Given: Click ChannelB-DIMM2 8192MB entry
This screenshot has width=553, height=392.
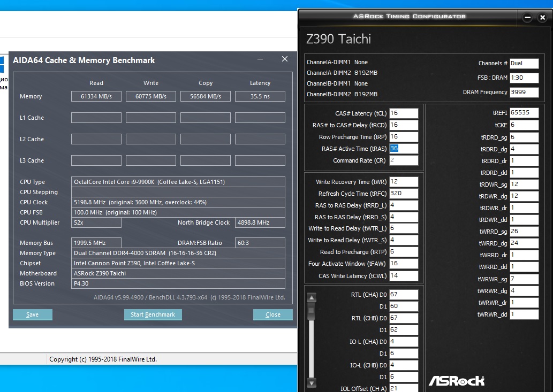Looking at the screenshot, I should coord(342,94).
